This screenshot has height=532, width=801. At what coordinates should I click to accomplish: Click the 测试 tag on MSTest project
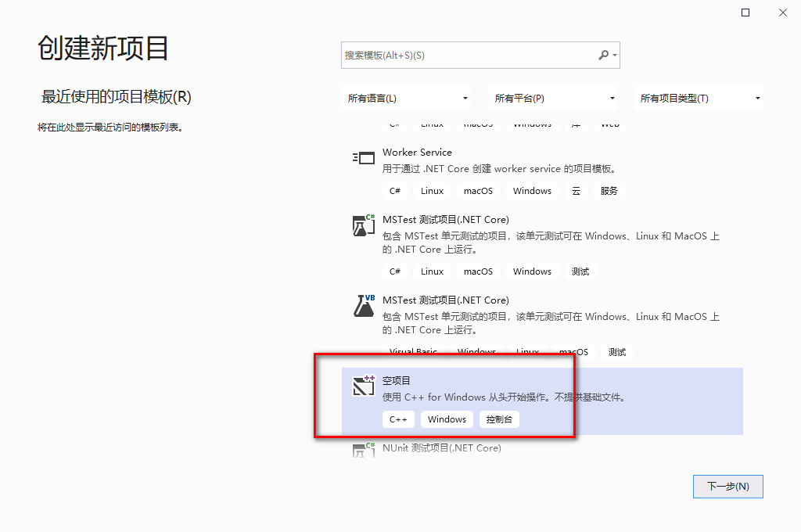(x=580, y=271)
